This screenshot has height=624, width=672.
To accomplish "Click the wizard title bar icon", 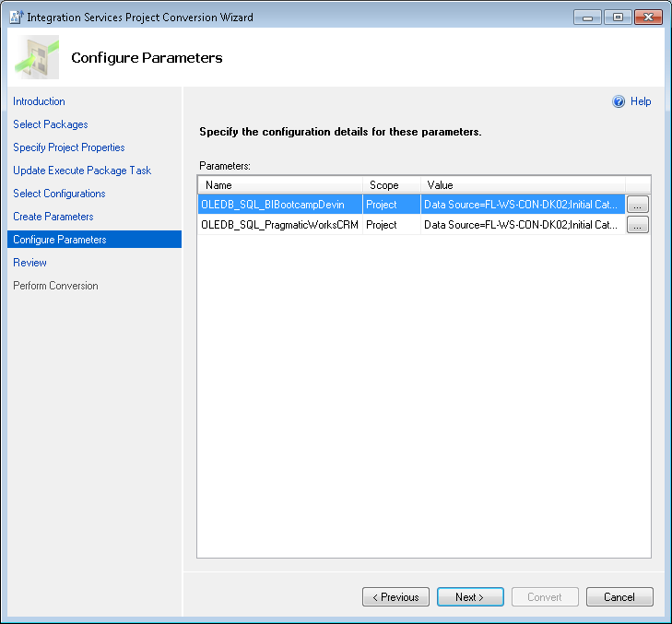I will [x=16, y=17].
